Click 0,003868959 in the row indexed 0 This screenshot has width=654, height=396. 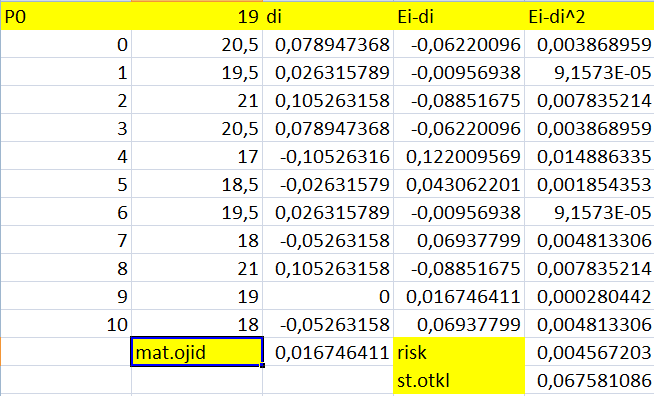tap(589, 45)
